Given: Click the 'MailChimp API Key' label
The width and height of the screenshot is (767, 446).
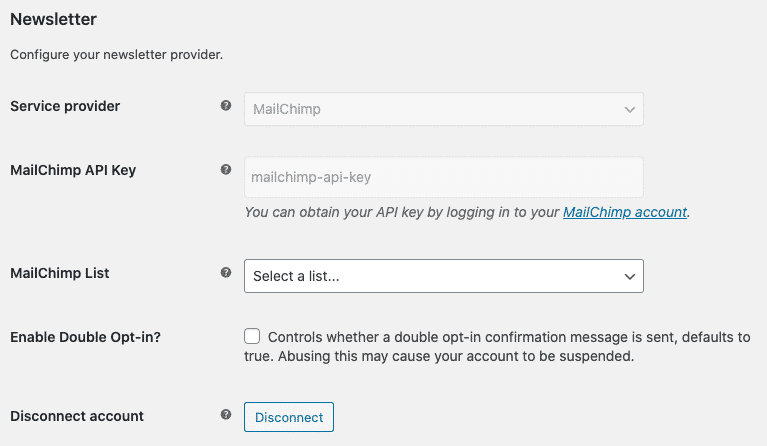Looking at the screenshot, I should pos(73,170).
